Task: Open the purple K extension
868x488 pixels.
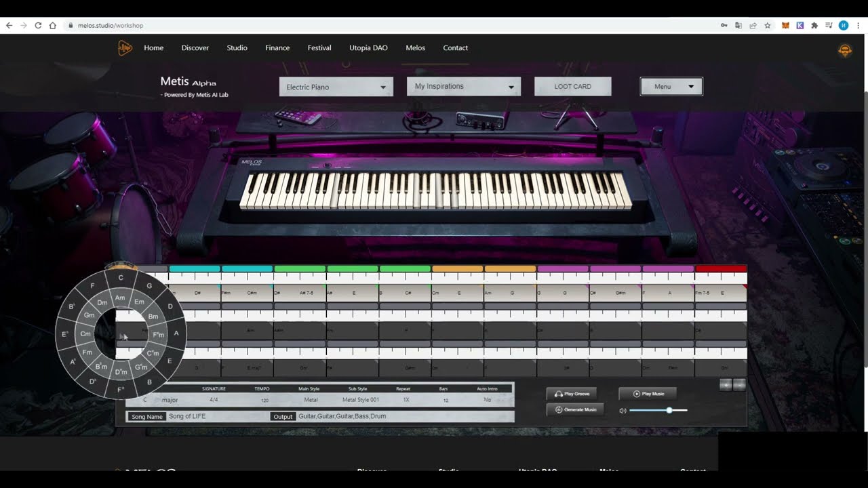Action: pyautogui.click(x=800, y=25)
